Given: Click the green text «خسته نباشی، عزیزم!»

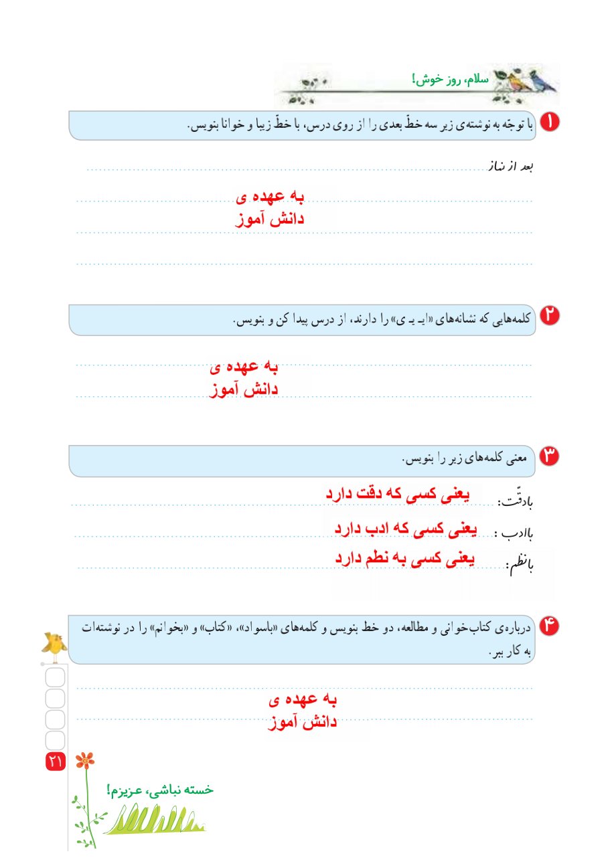Looking at the screenshot, I should click(160, 790).
